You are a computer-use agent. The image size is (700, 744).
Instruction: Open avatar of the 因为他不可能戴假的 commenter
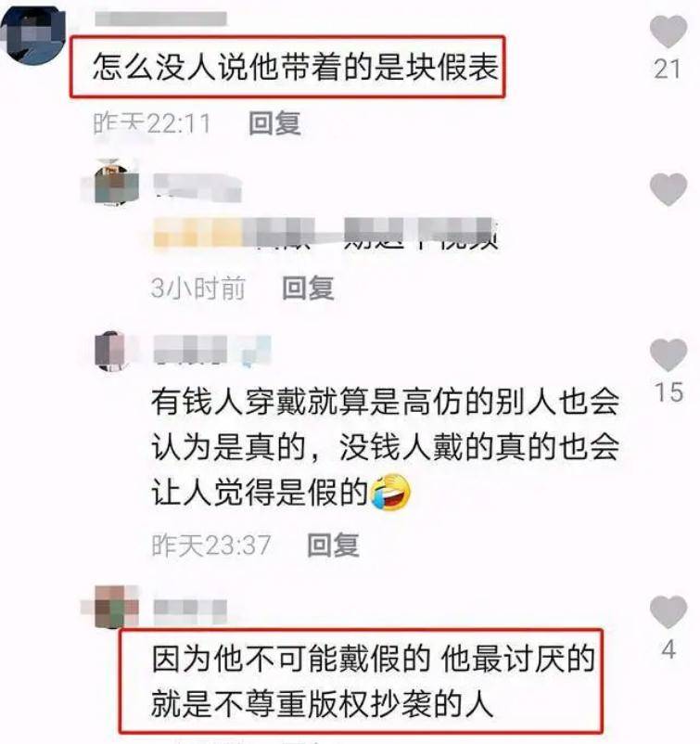coord(111,607)
